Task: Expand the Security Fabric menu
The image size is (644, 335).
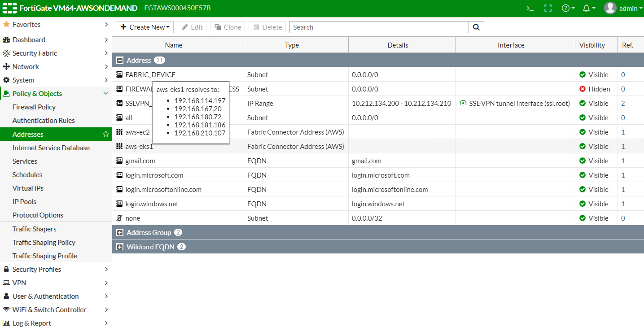Action: [106, 53]
